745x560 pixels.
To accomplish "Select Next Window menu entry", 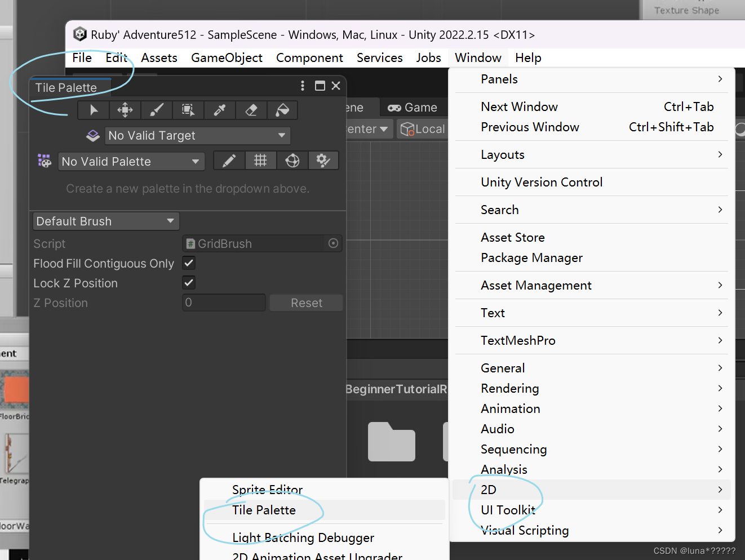I will click(x=592, y=107).
